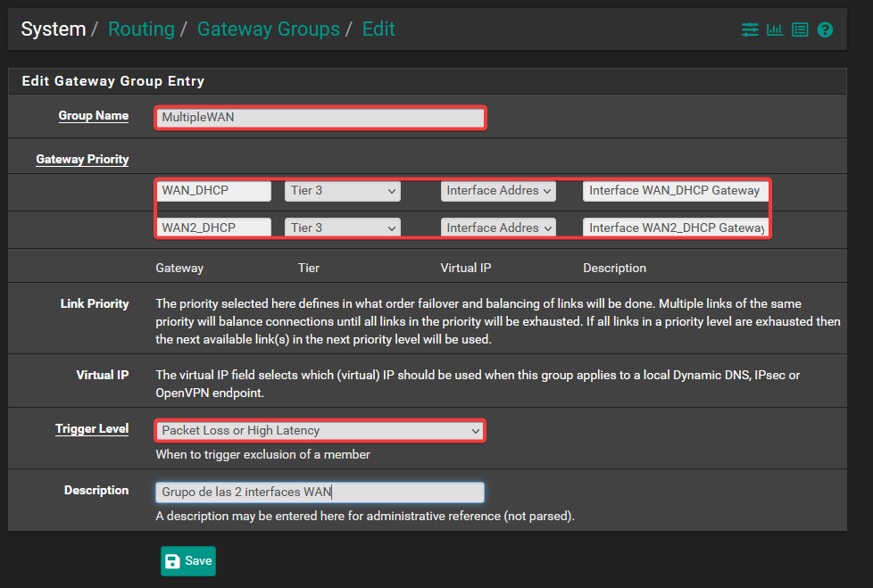873x588 pixels.
Task: Open the Virtual IP dropdown for WAN_DHCP
Action: [x=498, y=190]
